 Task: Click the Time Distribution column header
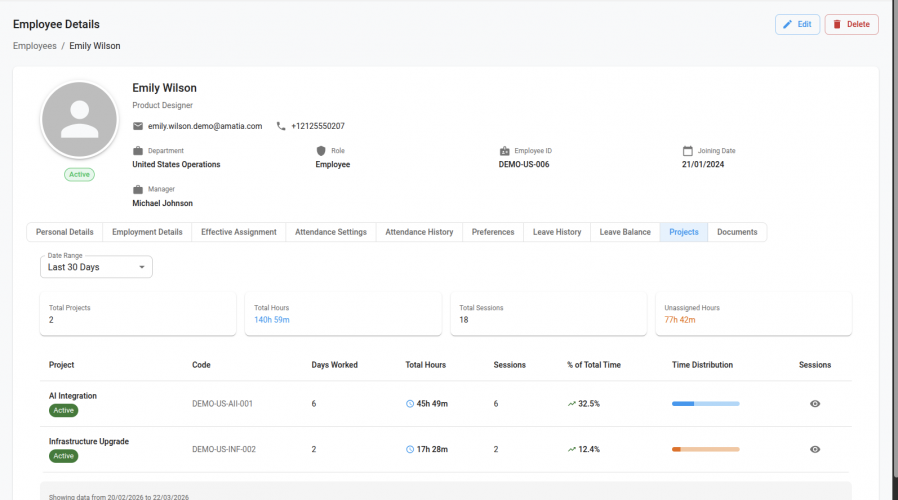[703, 365]
